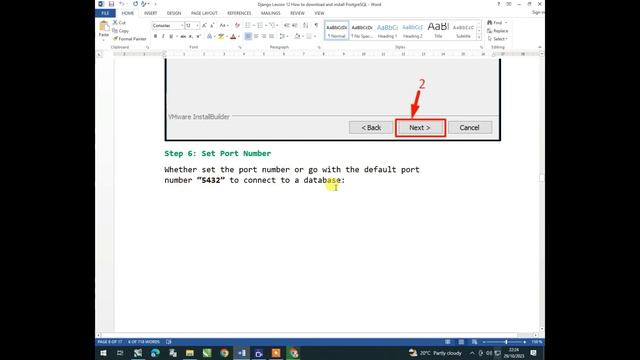The width and height of the screenshot is (640, 360).
Task: Apply the Heading 2 style
Action: pyautogui.click(x=413, y=31)
